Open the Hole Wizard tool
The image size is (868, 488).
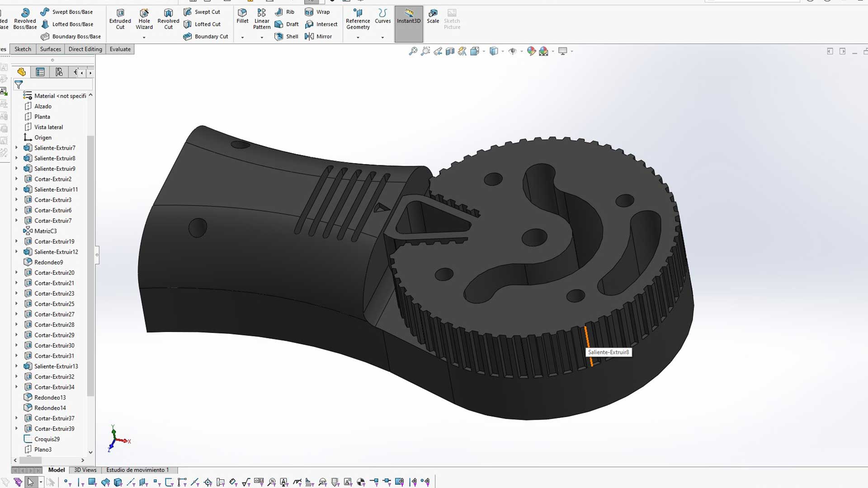pyautogui.click(x=144, y=19)
